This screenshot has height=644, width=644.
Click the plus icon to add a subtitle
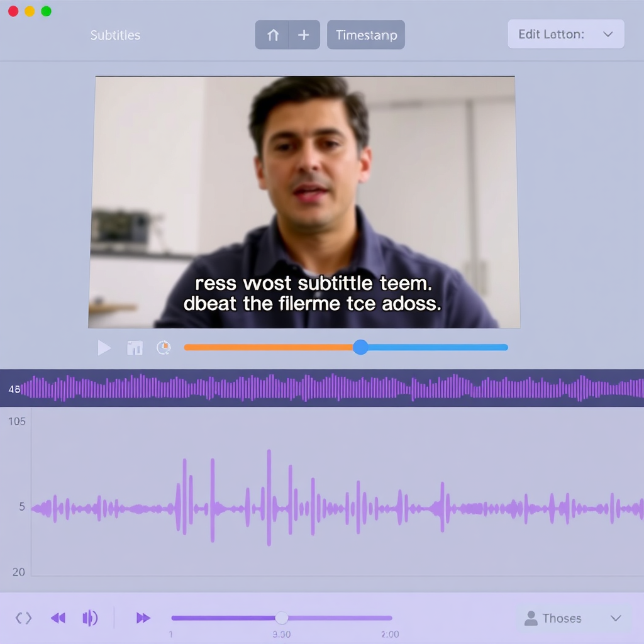pos(304,35)
